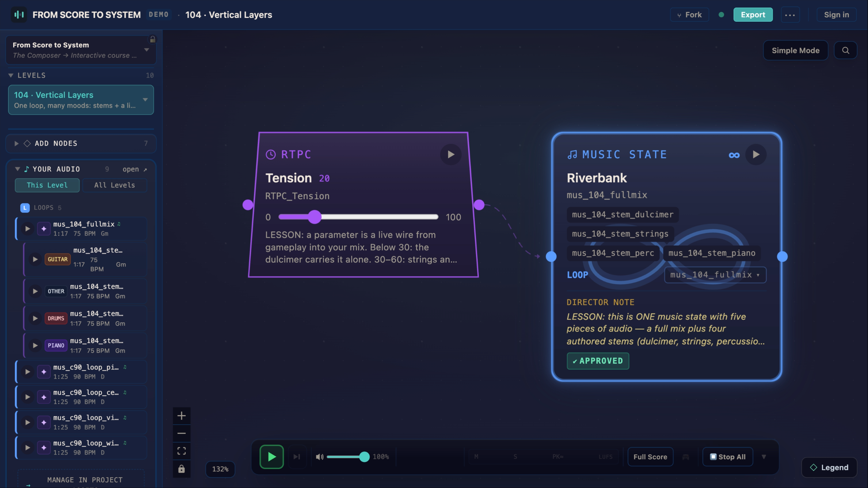This screenshot has width=868, height=488.
Task: Open the LOOP mus_104_fullmix dropdown
Action: pyautogui.click(x=715, y=275)
